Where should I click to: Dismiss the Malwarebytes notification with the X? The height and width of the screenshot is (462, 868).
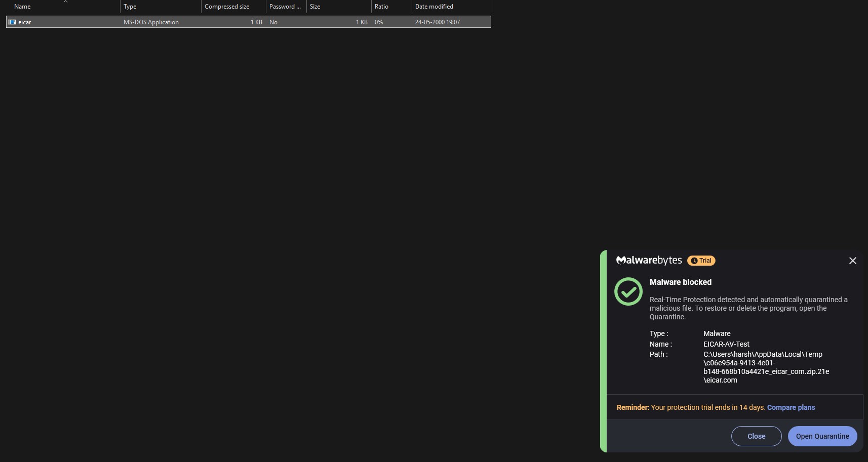[853, 261]
